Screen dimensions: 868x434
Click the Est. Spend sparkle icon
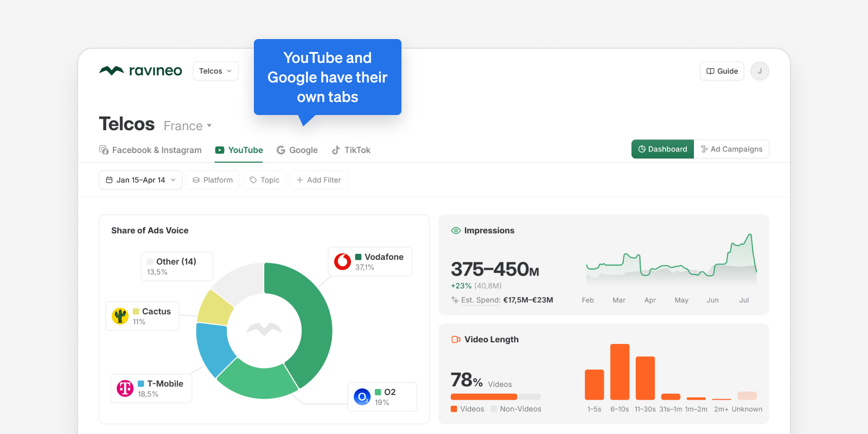pyautogui.click(x=455, y=300)
